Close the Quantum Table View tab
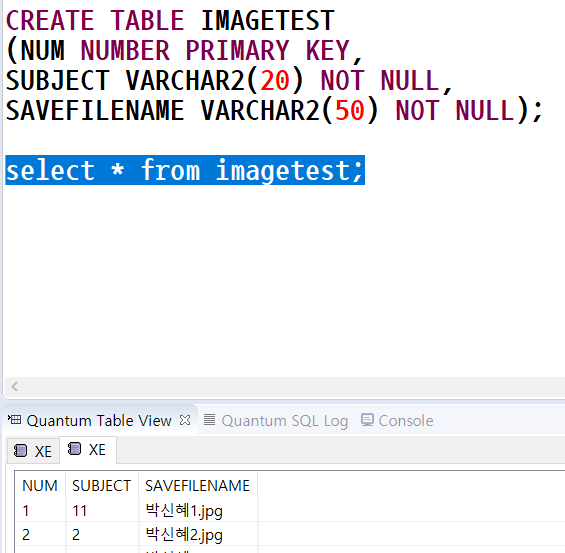The width and height of the screenshot is (565, 553). pyautogui.click(x=185, y=420)
